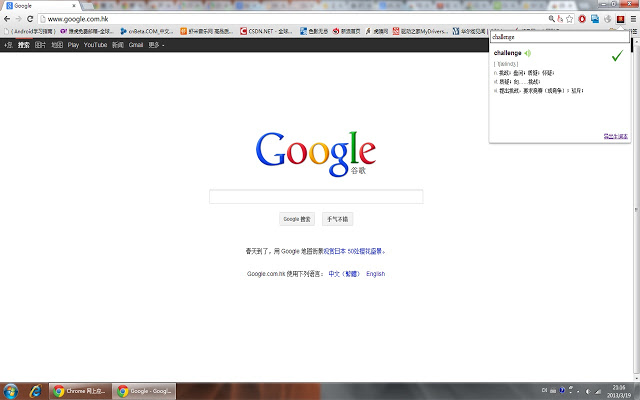Image resolution: width=640 pixels, height=400 pixels.
Task: Open the MyDrivers bookmark
Action: 420,31
